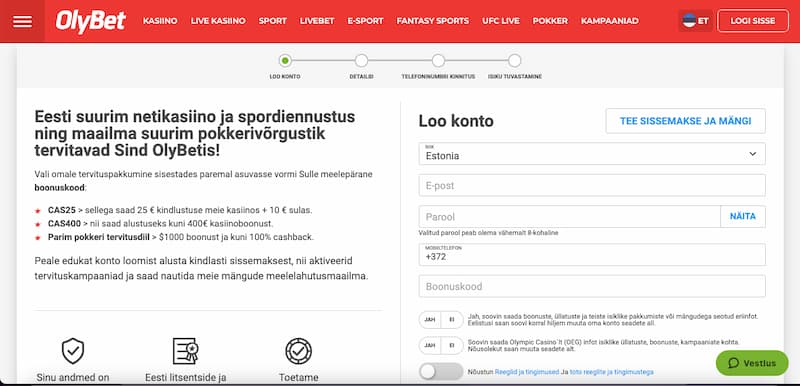This screenshot has width=800, height=386.
Task: Click the LOGI SISSE button
Action: [x=753, y=21]
